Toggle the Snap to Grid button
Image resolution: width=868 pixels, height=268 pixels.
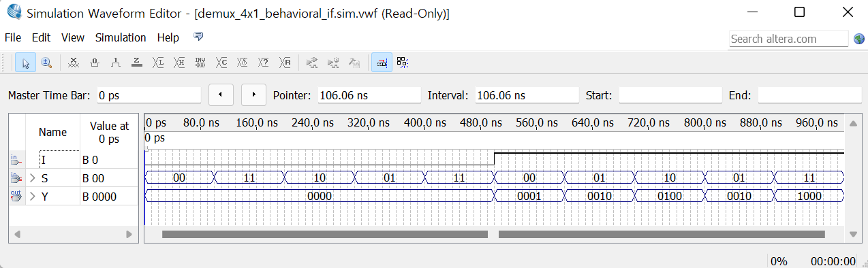pyautogui.click(x=382, y=63)
